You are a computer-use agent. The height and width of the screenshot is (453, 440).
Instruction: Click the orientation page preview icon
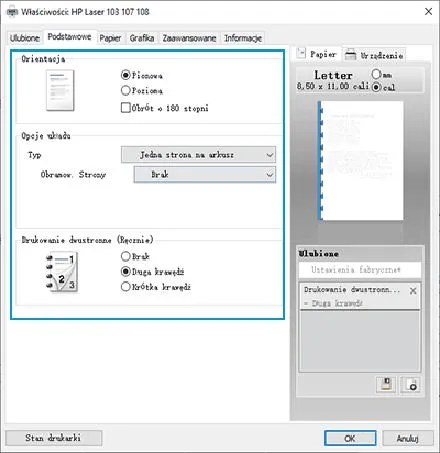(60, 90)
